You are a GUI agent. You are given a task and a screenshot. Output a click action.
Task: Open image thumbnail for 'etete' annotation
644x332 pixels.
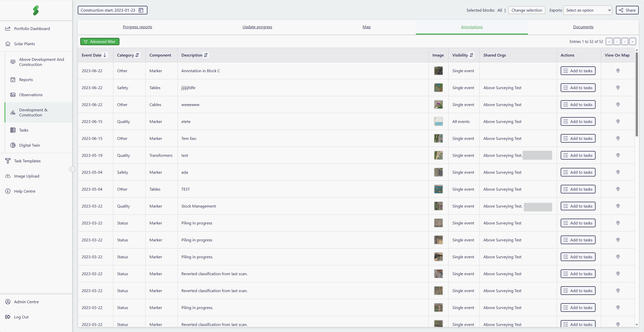click(438, 121)
